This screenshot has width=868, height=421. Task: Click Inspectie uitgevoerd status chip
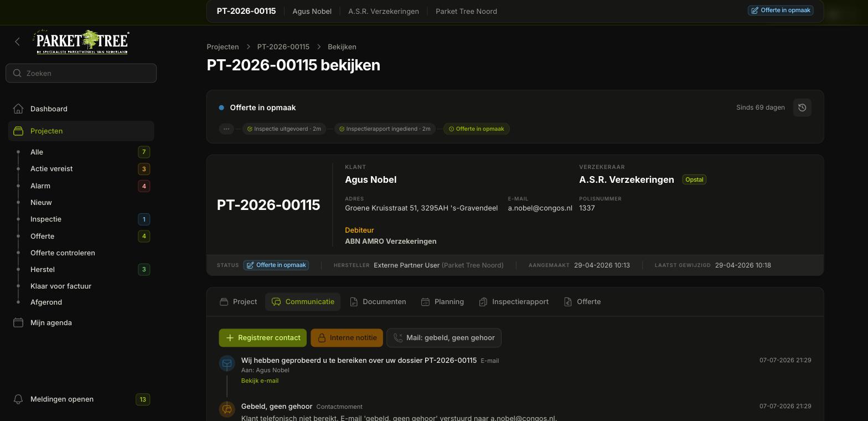click(284, 129)
